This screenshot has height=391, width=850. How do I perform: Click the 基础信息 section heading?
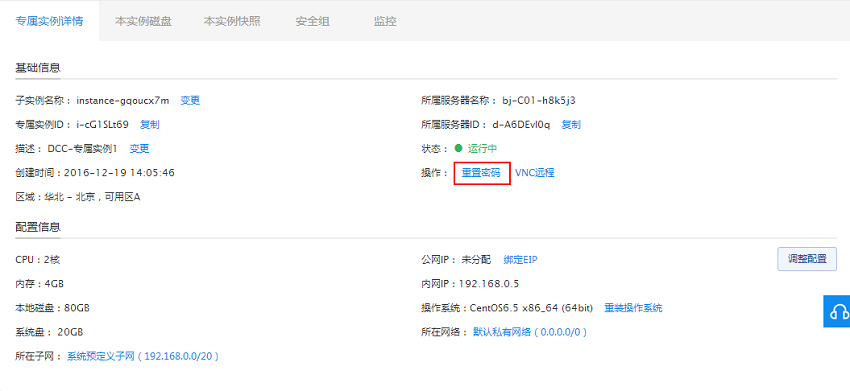point(38,68)
